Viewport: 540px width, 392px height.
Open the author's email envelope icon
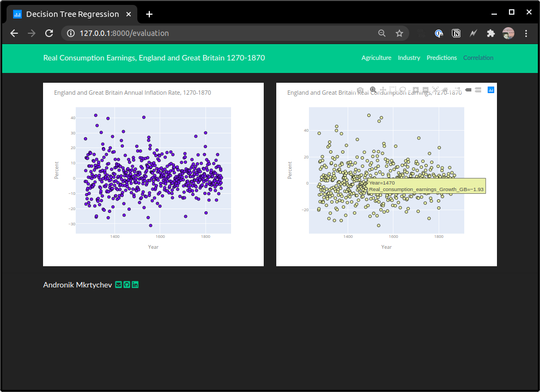coord(118,285)
